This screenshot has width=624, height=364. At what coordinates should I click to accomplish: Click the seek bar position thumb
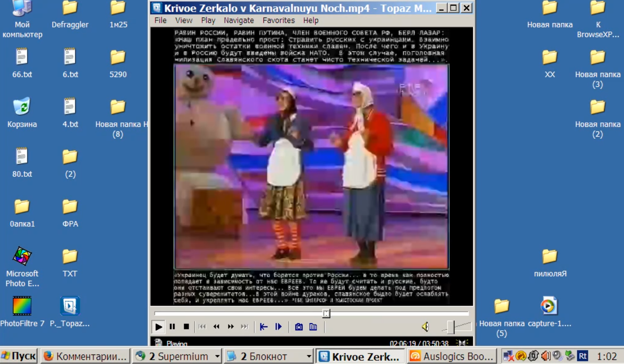pyautogui.click(x=326, y=313)
